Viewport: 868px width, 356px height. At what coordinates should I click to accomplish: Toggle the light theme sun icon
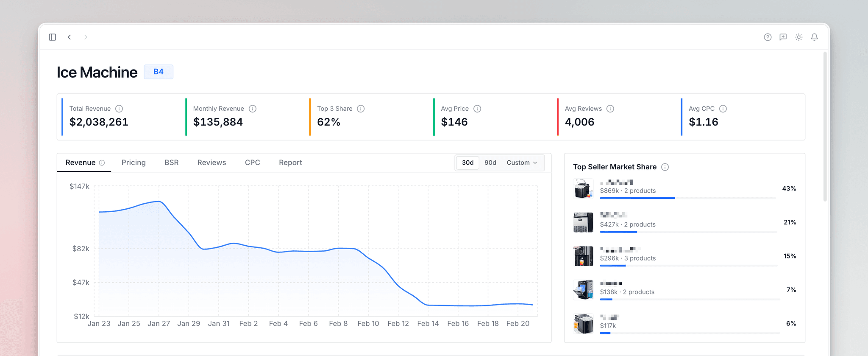[799, 37]
